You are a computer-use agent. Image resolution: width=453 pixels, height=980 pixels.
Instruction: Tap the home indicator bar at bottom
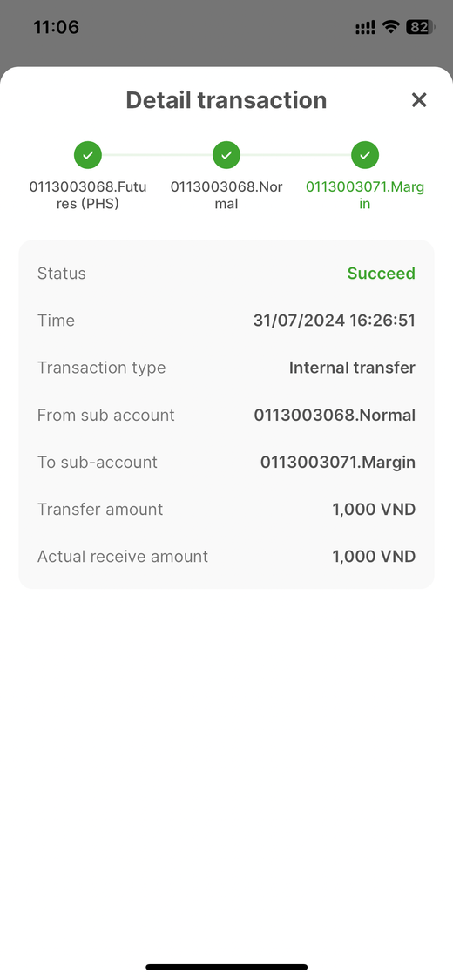(226, 967)
